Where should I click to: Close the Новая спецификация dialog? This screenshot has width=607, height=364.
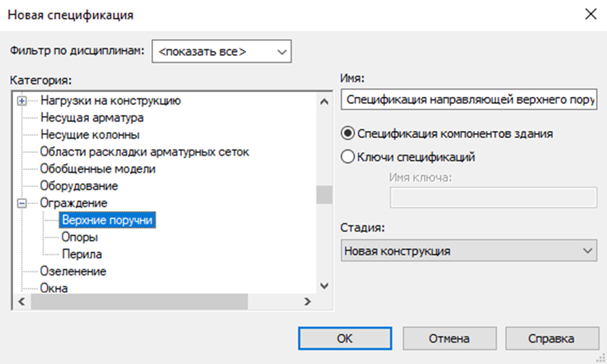click(x=591, y=14)
